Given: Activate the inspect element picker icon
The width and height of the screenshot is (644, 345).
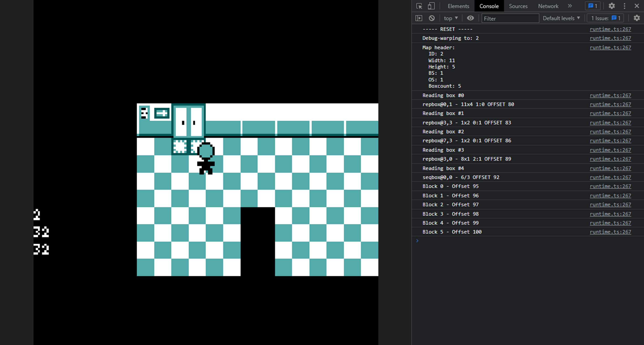Looking at the screenshot, I should pos(419,6).
